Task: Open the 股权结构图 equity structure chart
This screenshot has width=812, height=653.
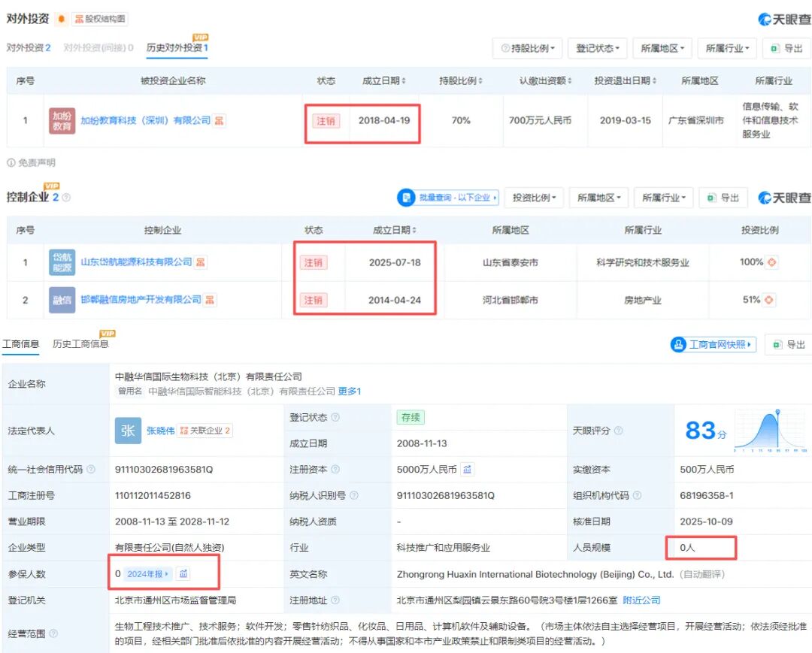Action: click(x=99, y=20)
